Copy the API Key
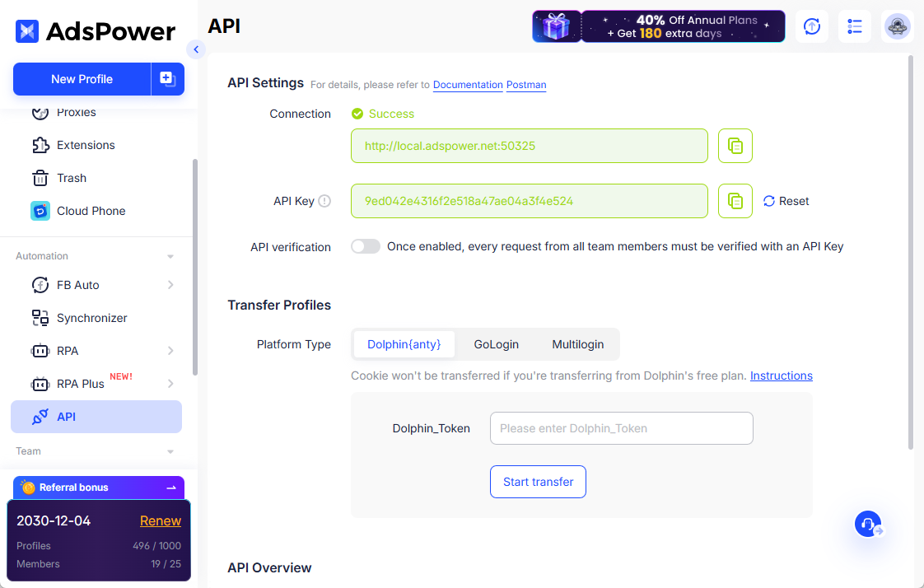 [735, 201]
